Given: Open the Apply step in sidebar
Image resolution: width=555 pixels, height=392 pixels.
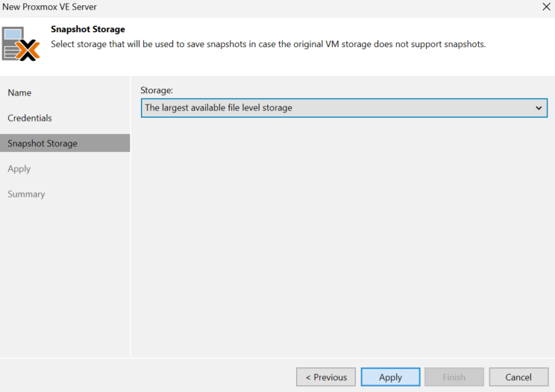Looking at the screenshot, I should point(19,169).
